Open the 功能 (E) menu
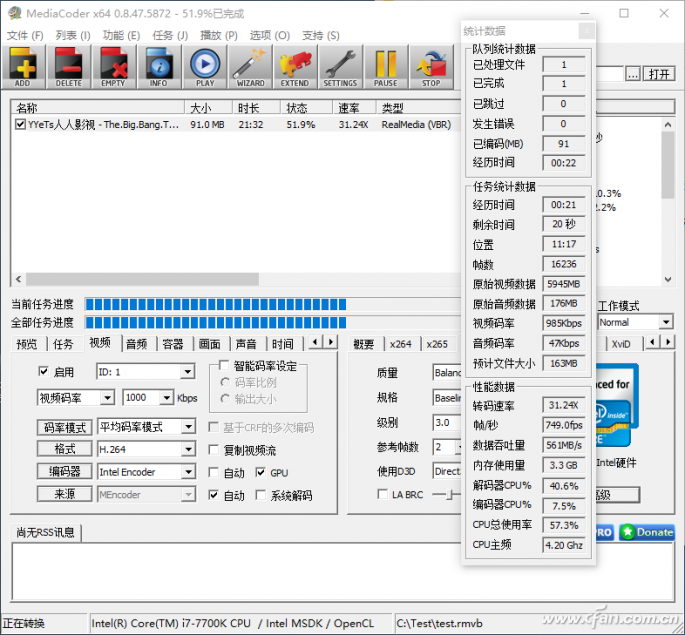685x635 pixels. pyautogui.click(x=121, y=35)
